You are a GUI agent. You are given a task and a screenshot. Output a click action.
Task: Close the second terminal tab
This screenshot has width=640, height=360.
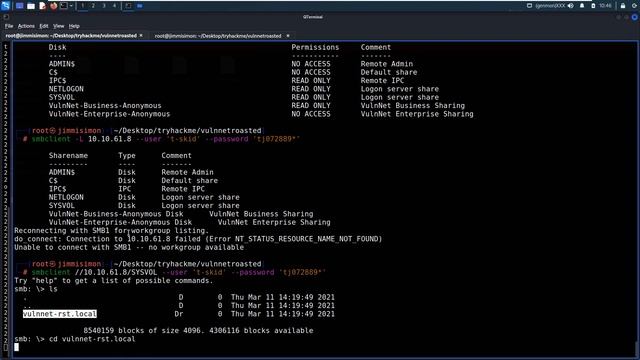point(288,36)
